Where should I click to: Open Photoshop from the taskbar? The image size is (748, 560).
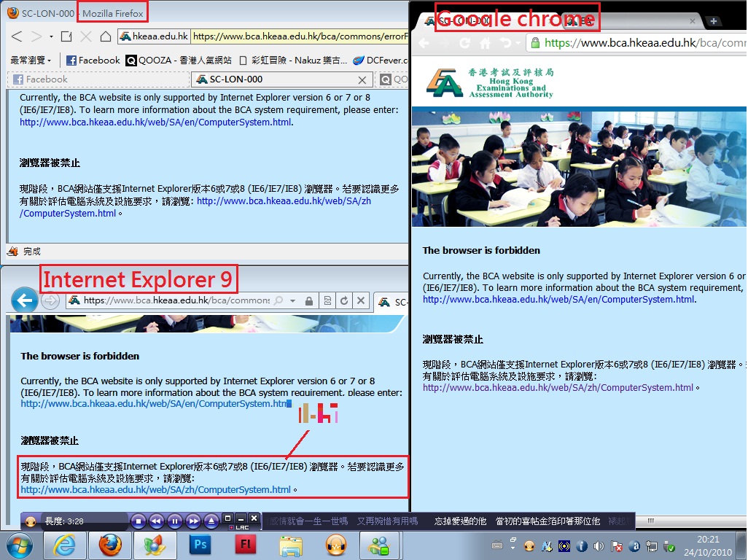click(200, 545)
